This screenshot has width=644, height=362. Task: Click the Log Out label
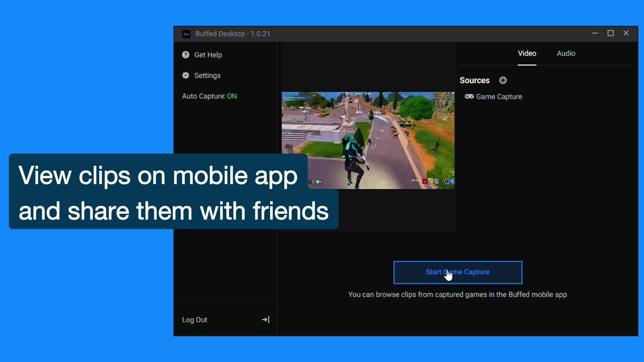pos(195,320)
